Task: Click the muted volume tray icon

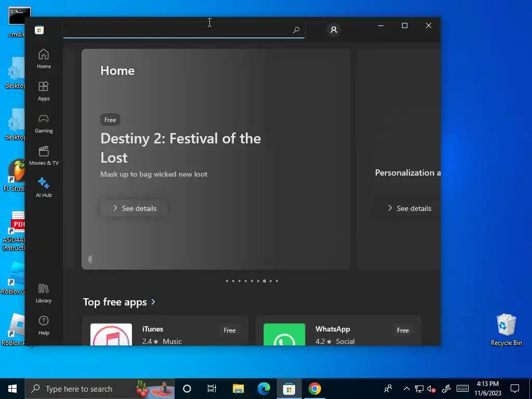Action: (x=432, y=389)
